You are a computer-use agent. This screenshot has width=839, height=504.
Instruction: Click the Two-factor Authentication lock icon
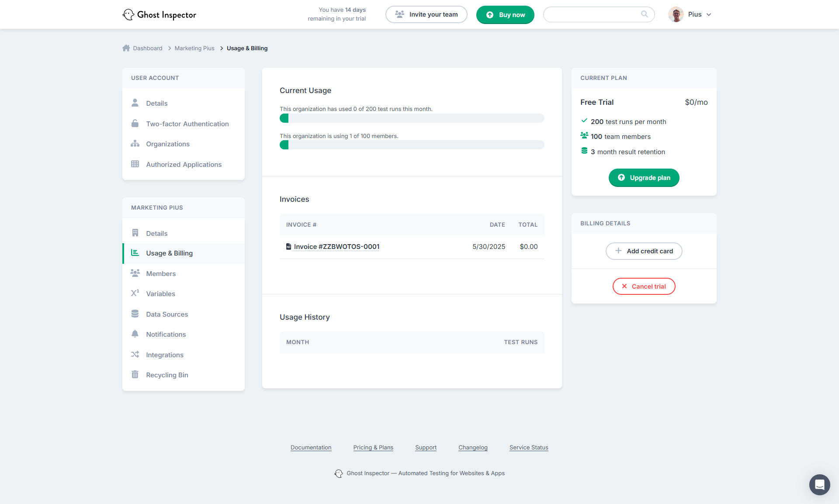pyautogui.click(x=135, y=124)
